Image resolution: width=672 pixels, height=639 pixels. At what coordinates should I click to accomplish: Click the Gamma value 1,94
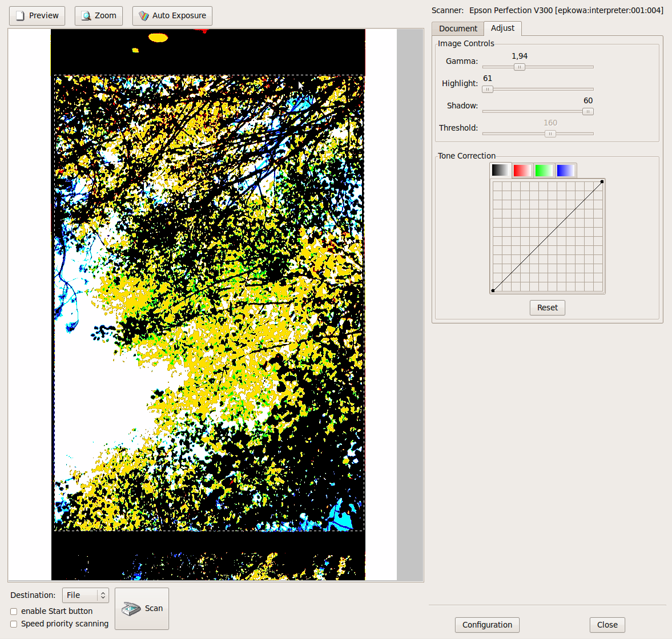tap(520, 56)
